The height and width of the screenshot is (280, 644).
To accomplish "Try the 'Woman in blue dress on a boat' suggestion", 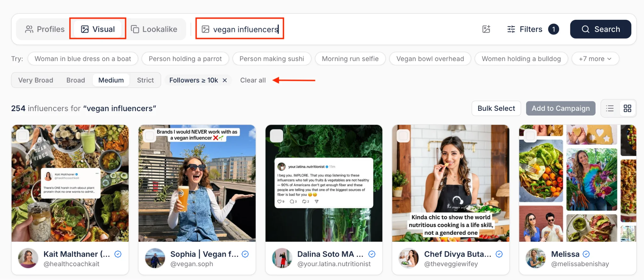I will (x=83, y=59).
